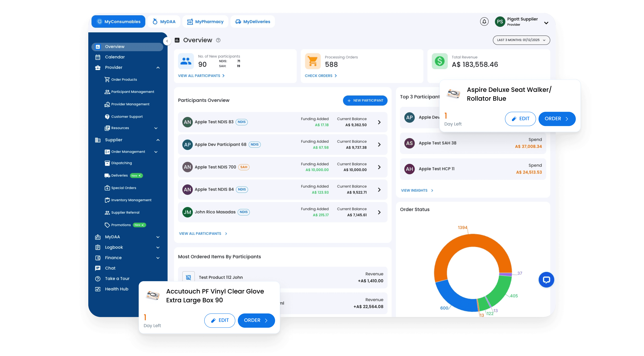Switch to the MyPharmacy tab

pos(205,22)
